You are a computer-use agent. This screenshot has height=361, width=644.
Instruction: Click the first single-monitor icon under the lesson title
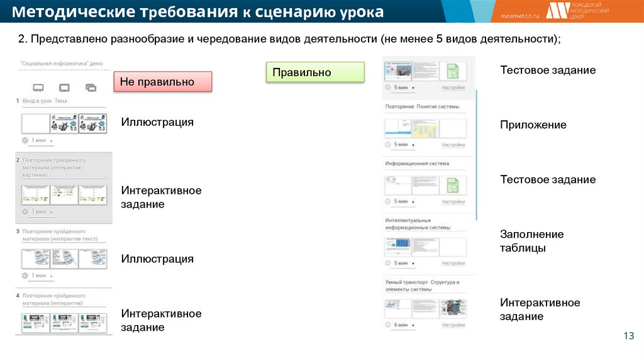coord(38,88)
